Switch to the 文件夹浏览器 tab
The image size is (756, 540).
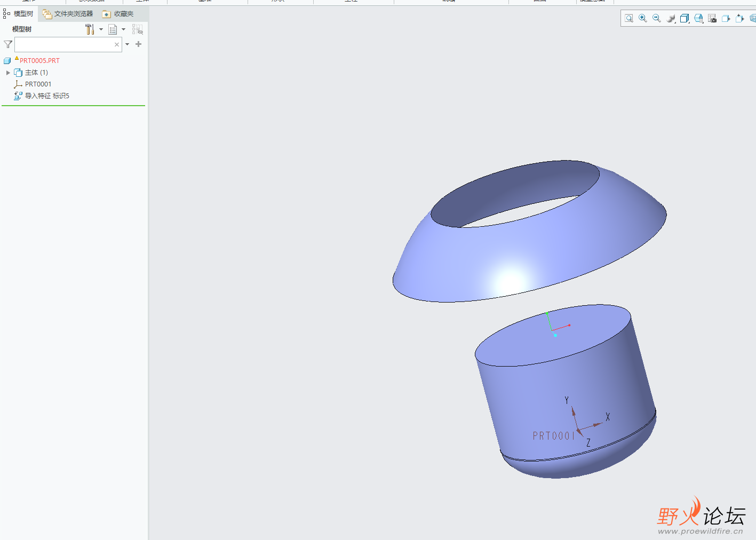(68, 14)
